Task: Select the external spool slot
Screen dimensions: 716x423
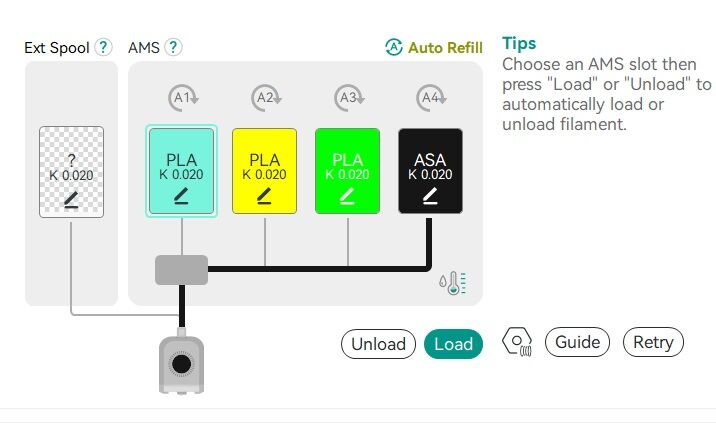Action: (x=71, y=172)
